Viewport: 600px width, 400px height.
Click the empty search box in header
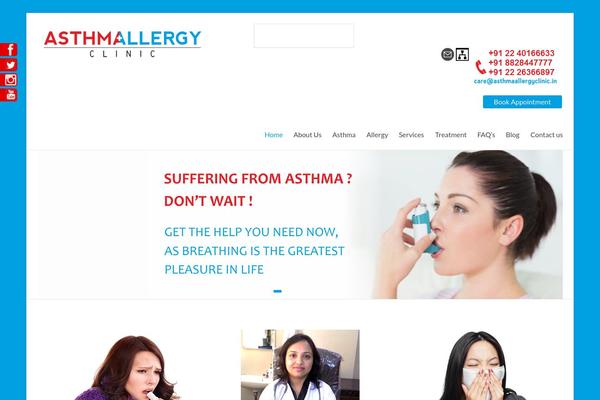coord(304,36)
